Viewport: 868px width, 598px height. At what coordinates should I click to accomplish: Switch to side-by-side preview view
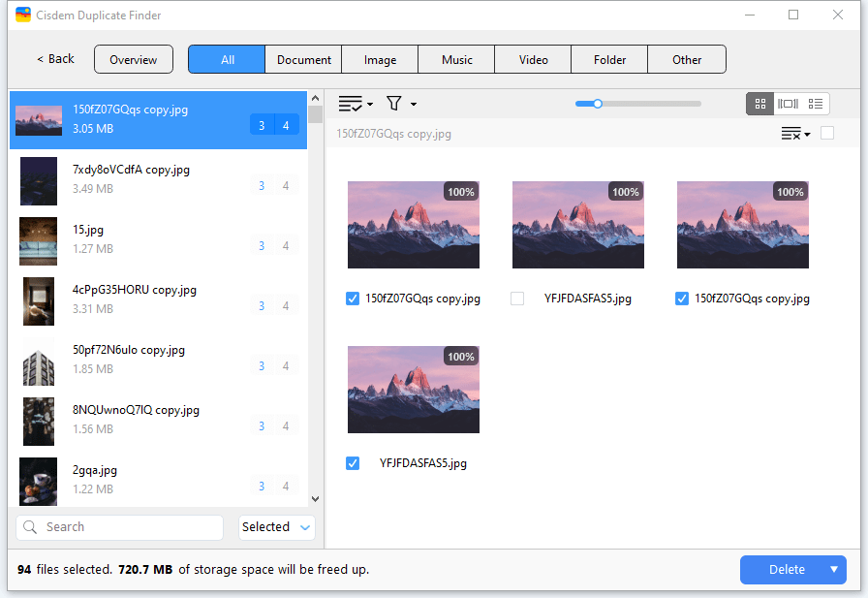(x=788, y=104)
